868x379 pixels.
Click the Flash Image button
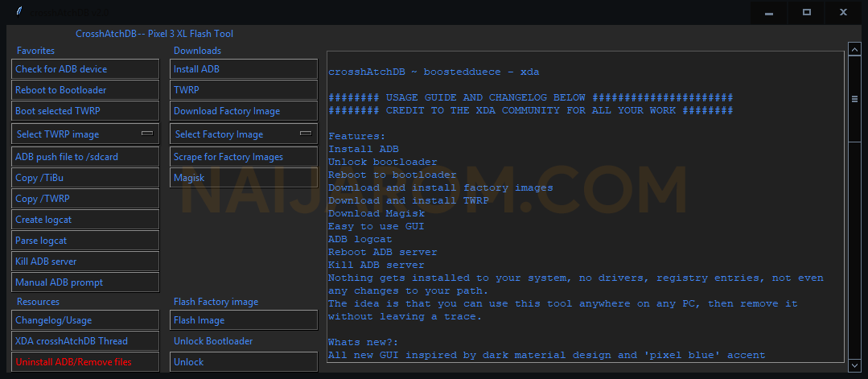tap(244, 320)
